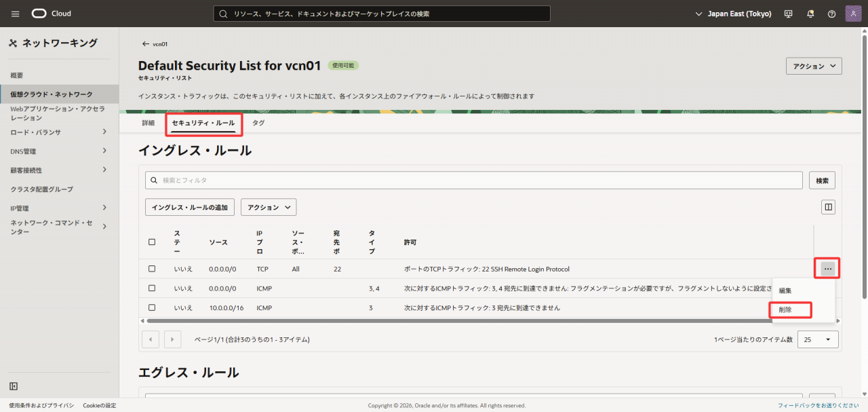This screenshot has width=868, height=412.
Task: Open items per page dropdown showing 25
Action: tap(818, 339)
